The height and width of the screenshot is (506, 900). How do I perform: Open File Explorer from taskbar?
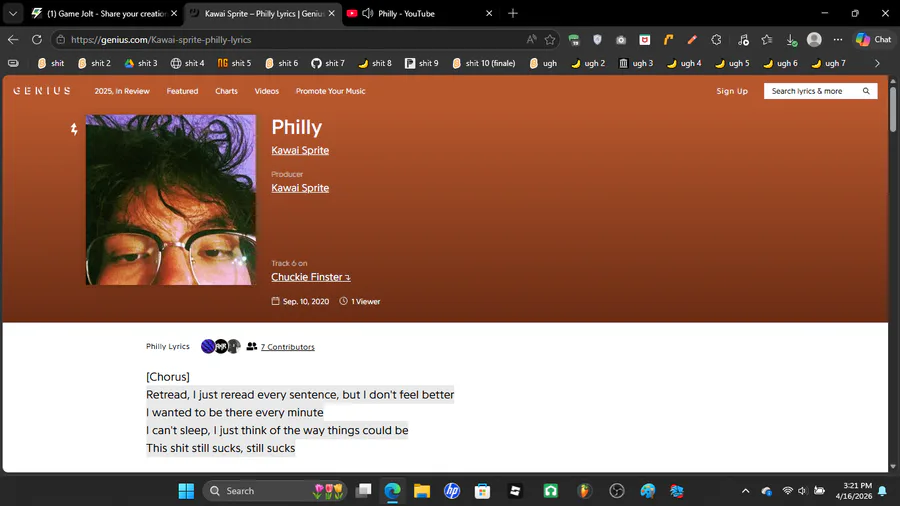tap(422, 491)
